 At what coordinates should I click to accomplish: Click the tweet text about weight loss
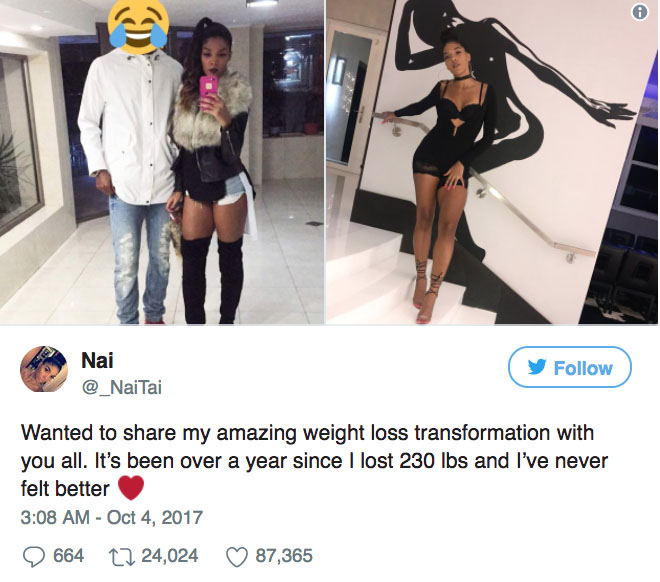point(314,461)
